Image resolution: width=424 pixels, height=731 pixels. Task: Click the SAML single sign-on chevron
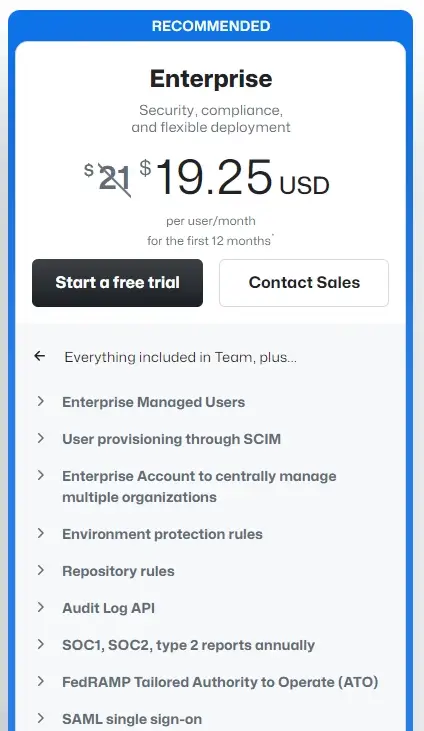[41, 718]
